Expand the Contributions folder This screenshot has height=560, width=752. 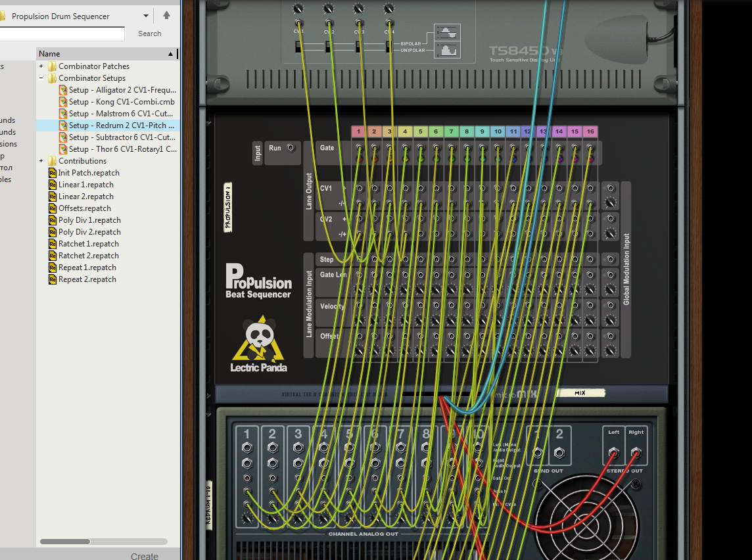pyautogui.click(x=41, y=161)
